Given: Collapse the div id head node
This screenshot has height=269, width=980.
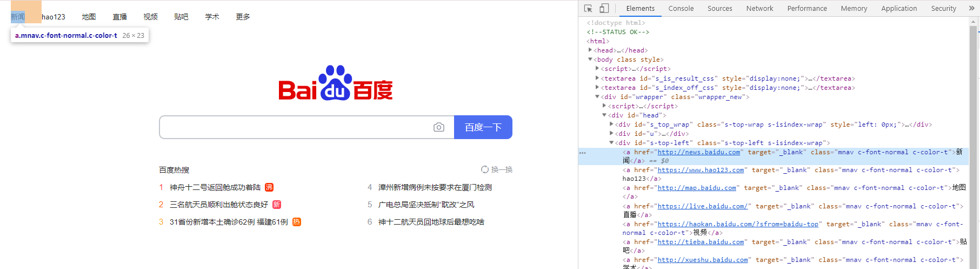Looking at the screenshot, I should [604, 115].
